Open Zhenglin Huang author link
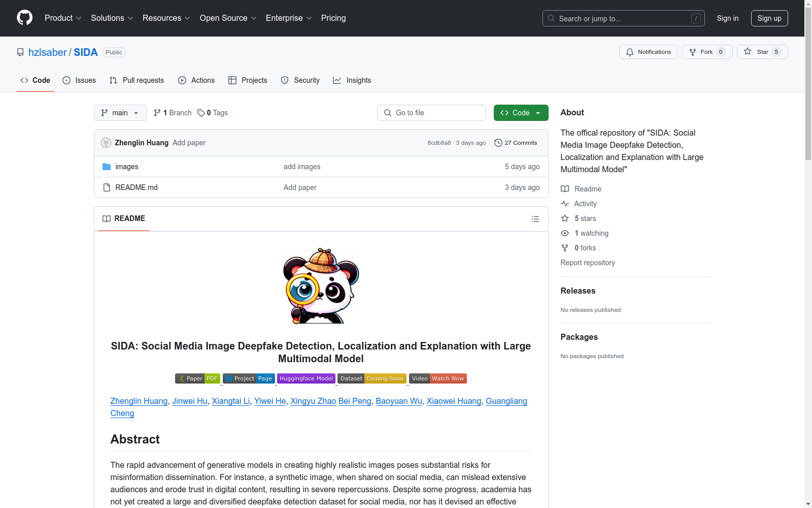Viewport: 812px width, 508px height. click(x=139, y=401)
